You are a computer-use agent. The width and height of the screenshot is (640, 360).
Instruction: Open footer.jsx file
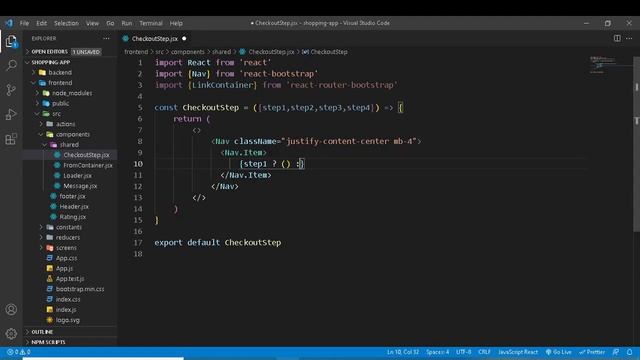coord(70,196)
